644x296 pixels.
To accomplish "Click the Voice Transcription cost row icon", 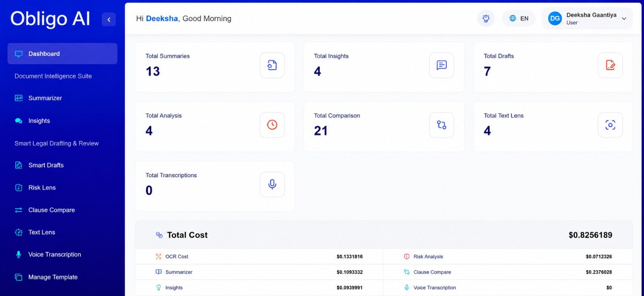I will click(x=407, y=288).
